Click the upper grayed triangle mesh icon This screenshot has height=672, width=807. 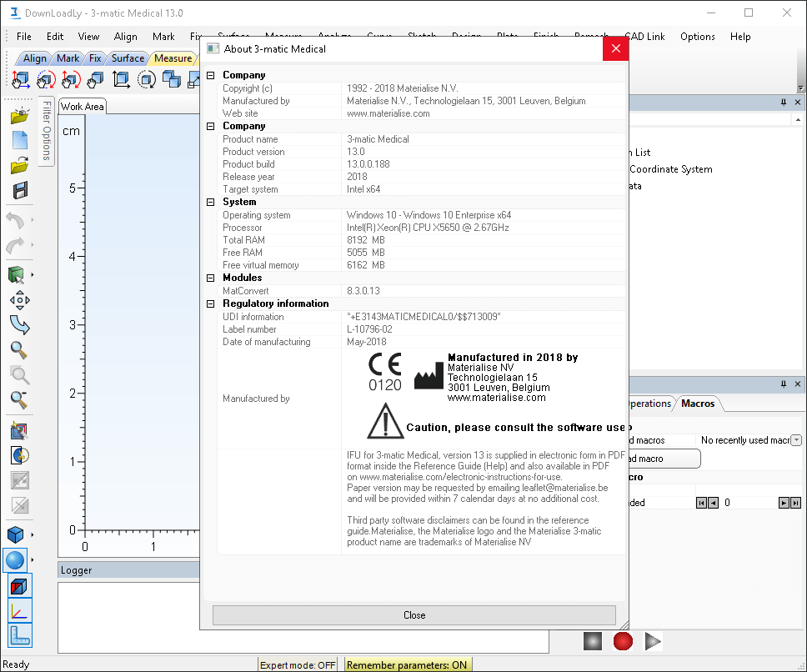click(x=19, y=480)
